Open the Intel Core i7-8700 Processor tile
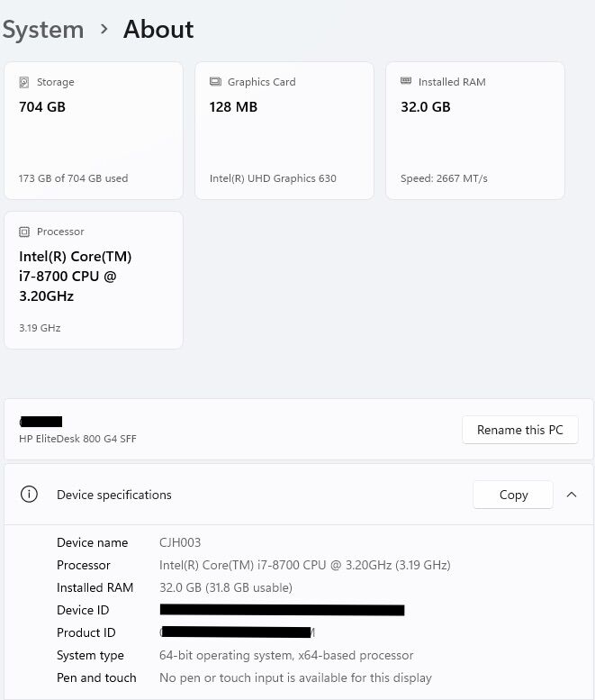 94,279
